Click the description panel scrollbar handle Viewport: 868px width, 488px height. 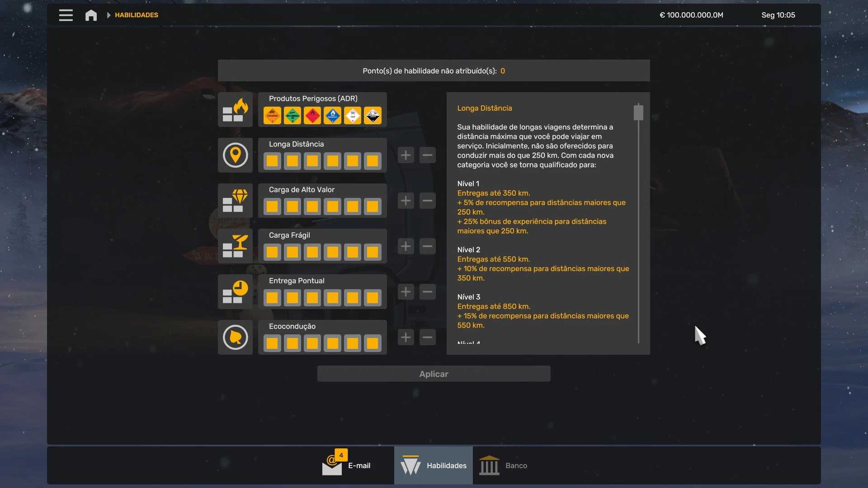638,113
